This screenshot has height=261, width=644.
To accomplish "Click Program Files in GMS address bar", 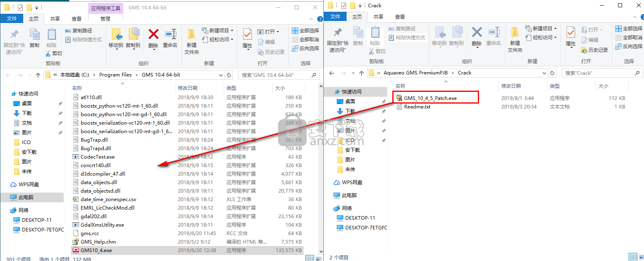I will coord(116,75).
